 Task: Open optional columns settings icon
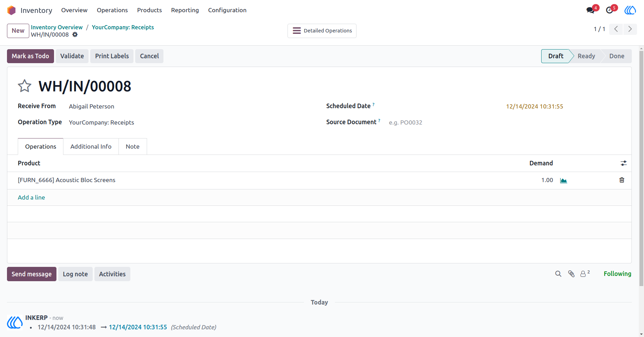tap(623, 163)
